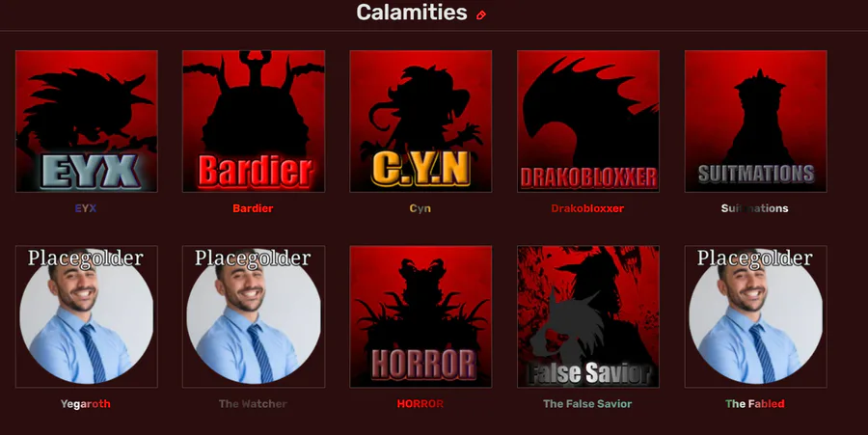Open the Cyn caption link
This screenshot has width=868, height=435.
point(420,208)
